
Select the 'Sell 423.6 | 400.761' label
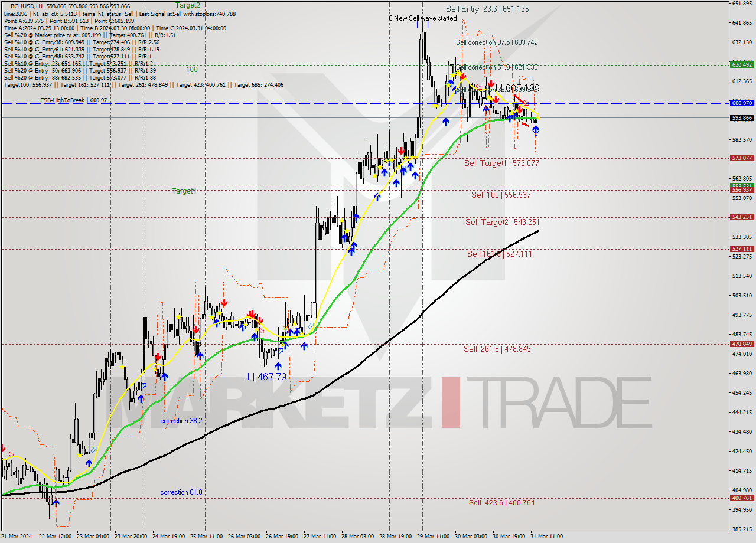[x=501, y=502]
